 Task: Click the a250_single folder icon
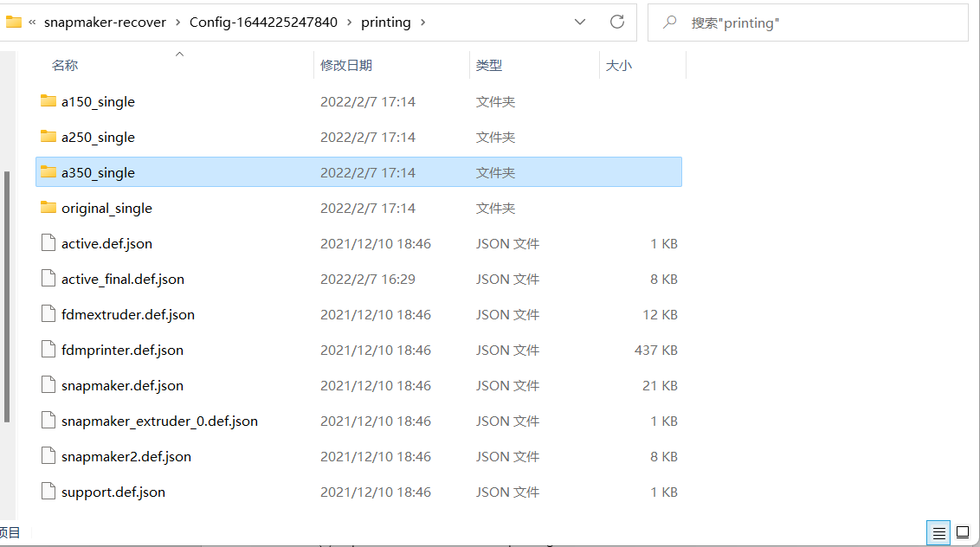click(48, 136)
